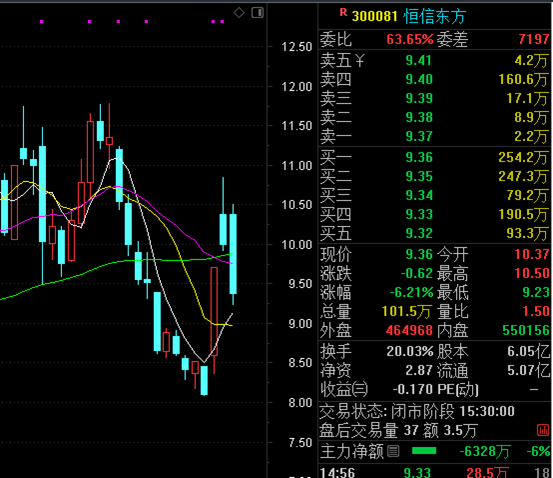Click 净资 value 2.87
The width and height of the screenshot is (553, 478).
[x=419, y=370]
